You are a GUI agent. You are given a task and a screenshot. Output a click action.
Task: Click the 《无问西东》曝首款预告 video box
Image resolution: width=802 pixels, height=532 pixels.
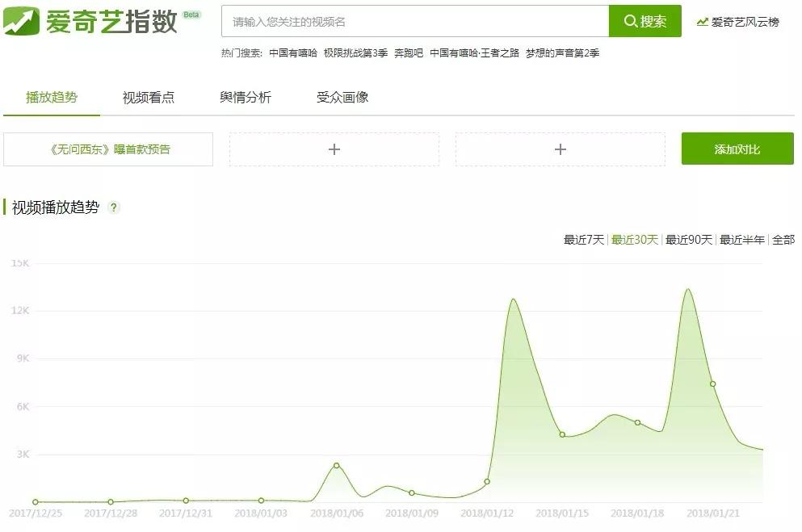(x=108, y=149)
